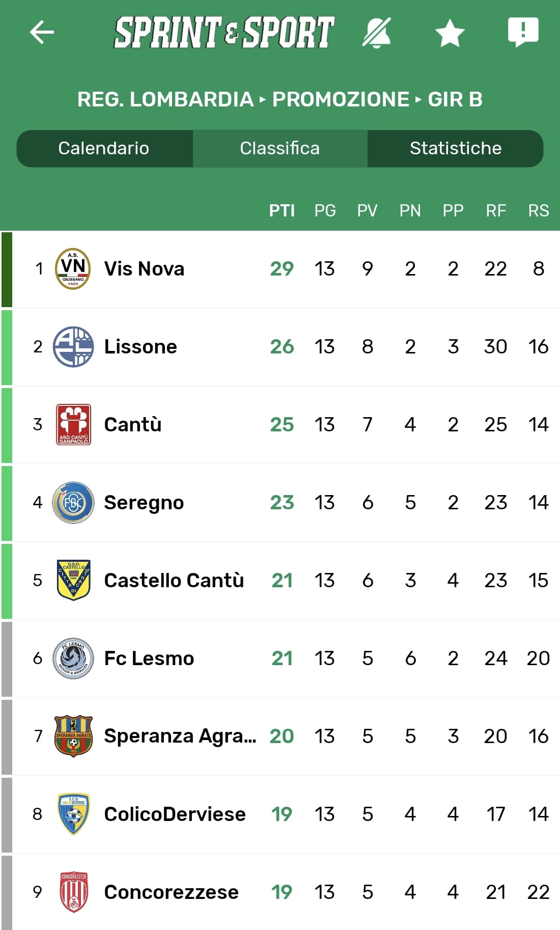Image resolution: width=560 pixels, height=930 pixels.
Task: Tap the Cantù Sanpaolo crest
Action: click(x=73, y=424)
